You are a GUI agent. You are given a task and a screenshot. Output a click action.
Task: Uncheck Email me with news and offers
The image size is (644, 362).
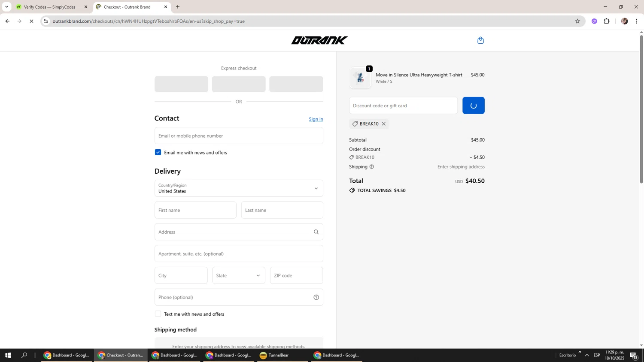coord(158,152)
